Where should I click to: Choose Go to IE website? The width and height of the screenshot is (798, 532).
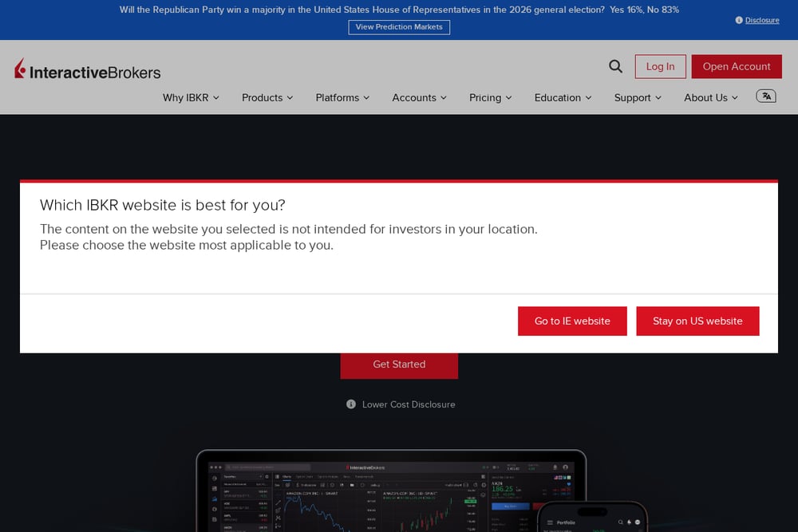point(572,321)
